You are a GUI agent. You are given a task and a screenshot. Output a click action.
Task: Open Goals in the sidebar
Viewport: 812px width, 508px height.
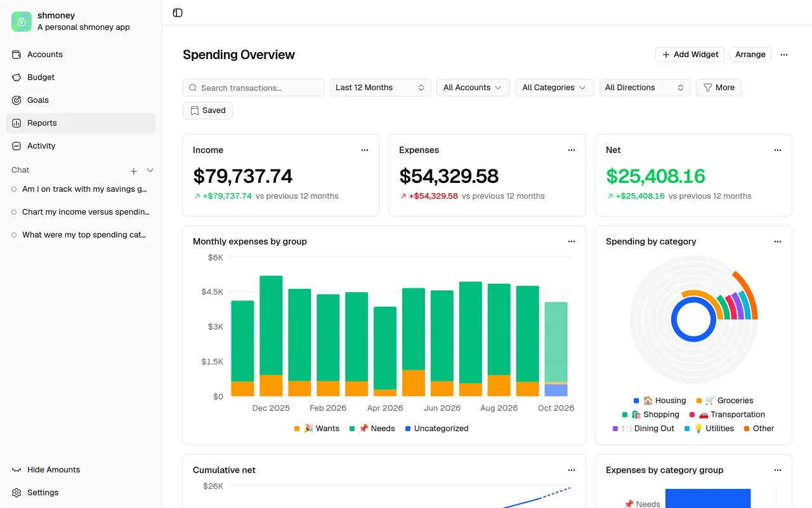(x=81, y=100)
